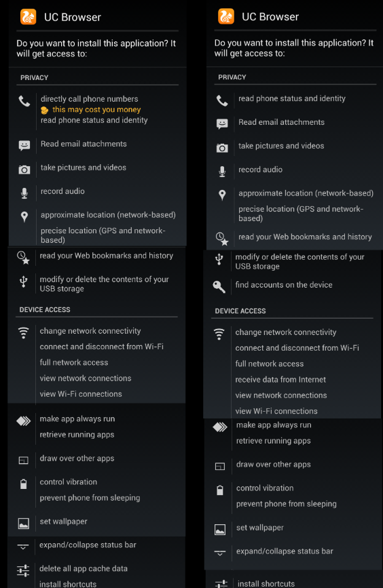Image resolution: width=383 pixels, height=588 pixels.
Task: Select 'find accounts on the device' entry
Action: click(x=284, y=285)
